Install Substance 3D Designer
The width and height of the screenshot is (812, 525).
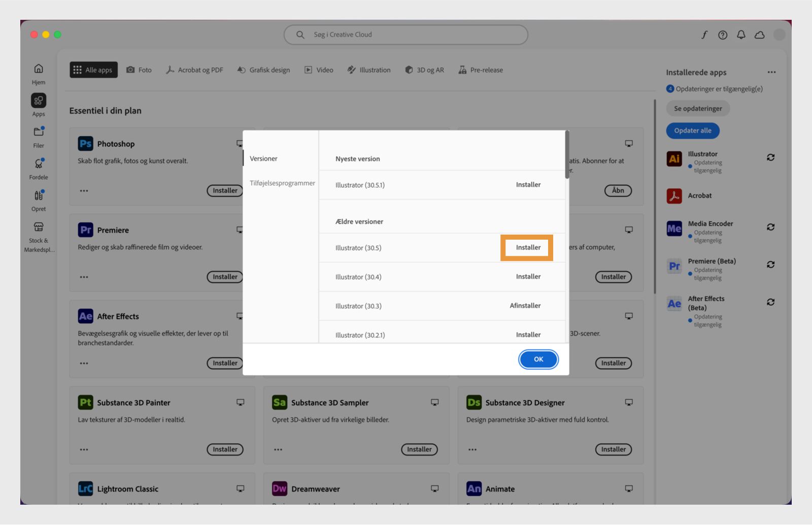tap(614, 449)
